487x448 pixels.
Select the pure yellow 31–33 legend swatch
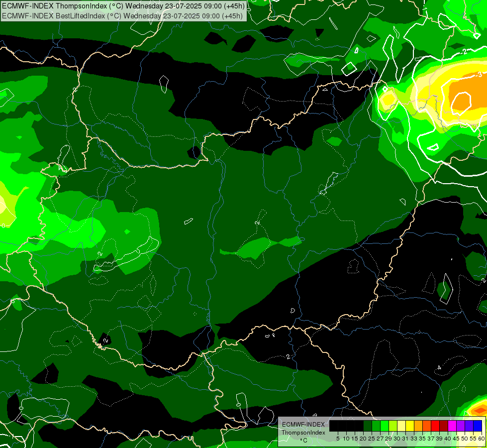pos(410,426)
